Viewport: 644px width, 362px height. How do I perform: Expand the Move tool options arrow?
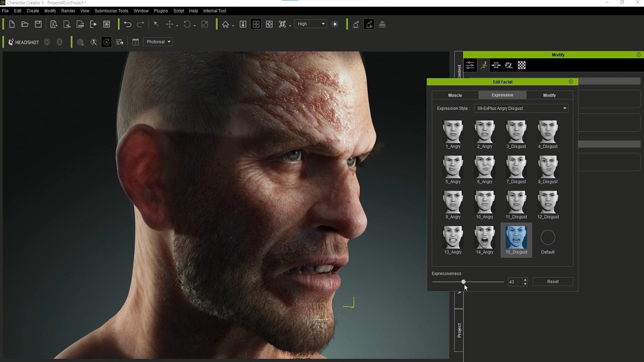click(x=177, y=25)
